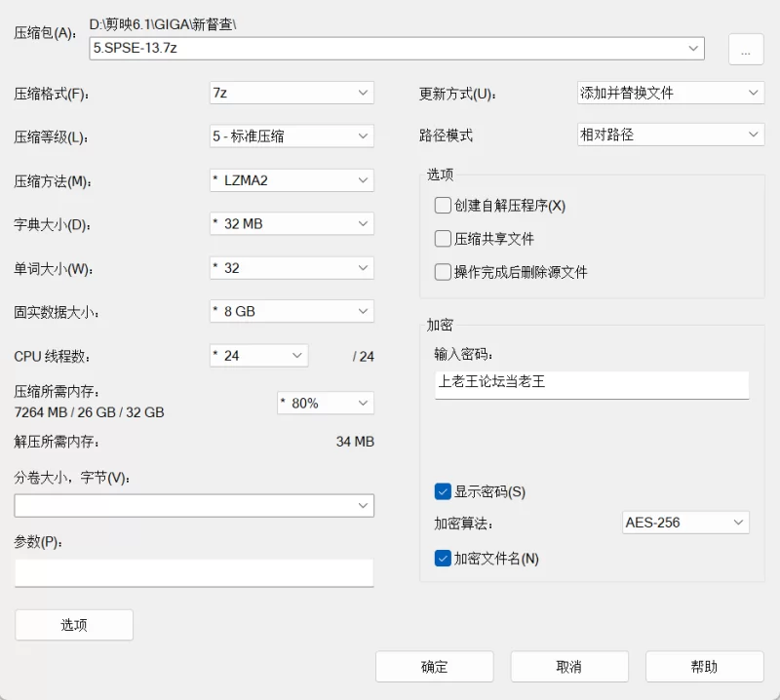The image size is (780, 700).
Task: Open the 压缩等级 标准压缩 dropdown
Action: [x=292, y=136]
